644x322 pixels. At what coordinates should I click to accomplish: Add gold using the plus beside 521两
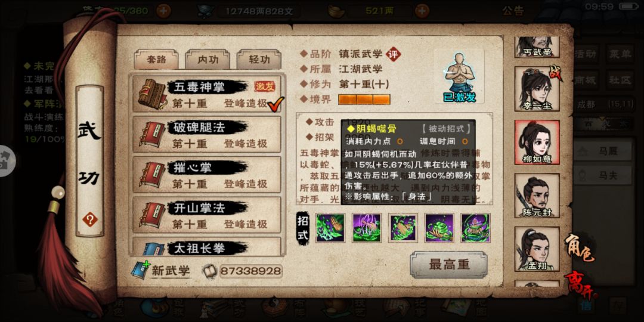[422, 11]
